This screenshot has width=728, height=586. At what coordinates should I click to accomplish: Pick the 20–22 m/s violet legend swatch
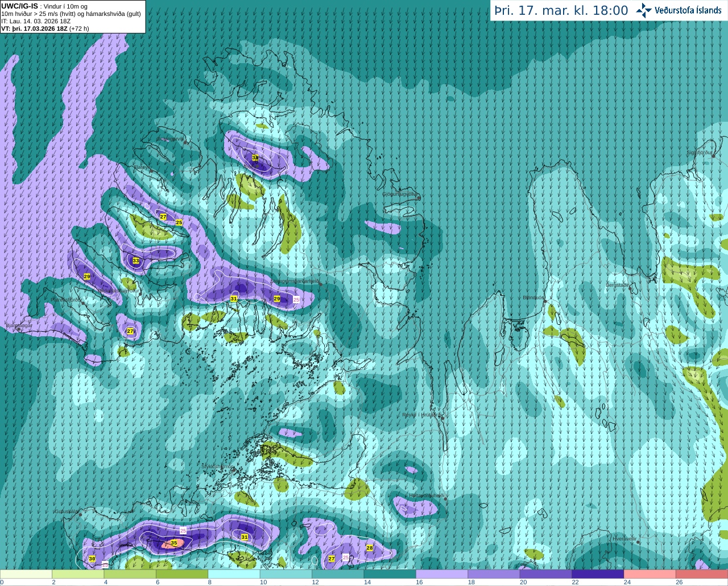546,575
